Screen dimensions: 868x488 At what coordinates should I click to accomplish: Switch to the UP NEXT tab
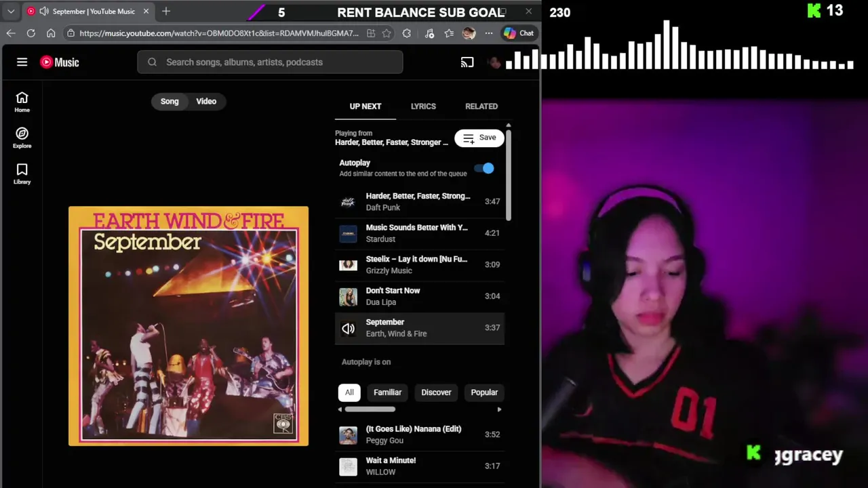pos(366,106)
